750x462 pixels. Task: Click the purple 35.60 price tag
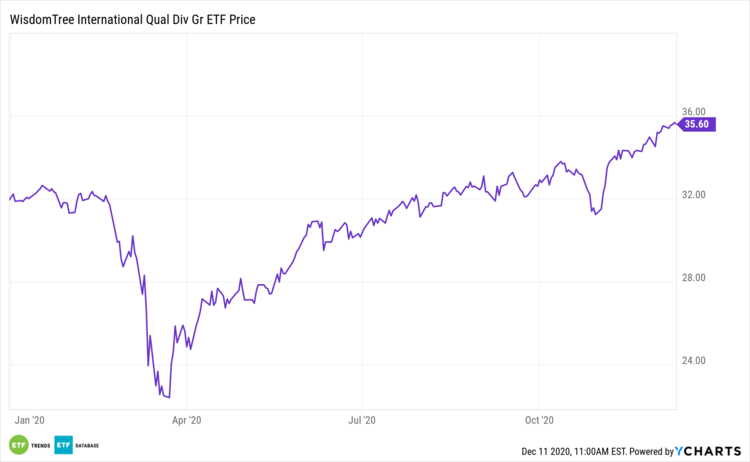click(x=696, y=124)
